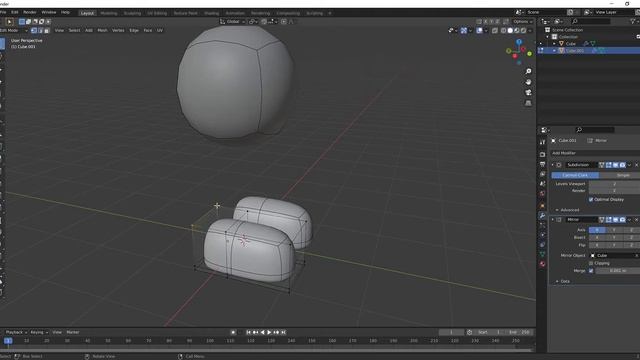The image size is (640, 360).
Task: Click the blue Z axis gizmo ball
Action: click(x=519, y=42)
